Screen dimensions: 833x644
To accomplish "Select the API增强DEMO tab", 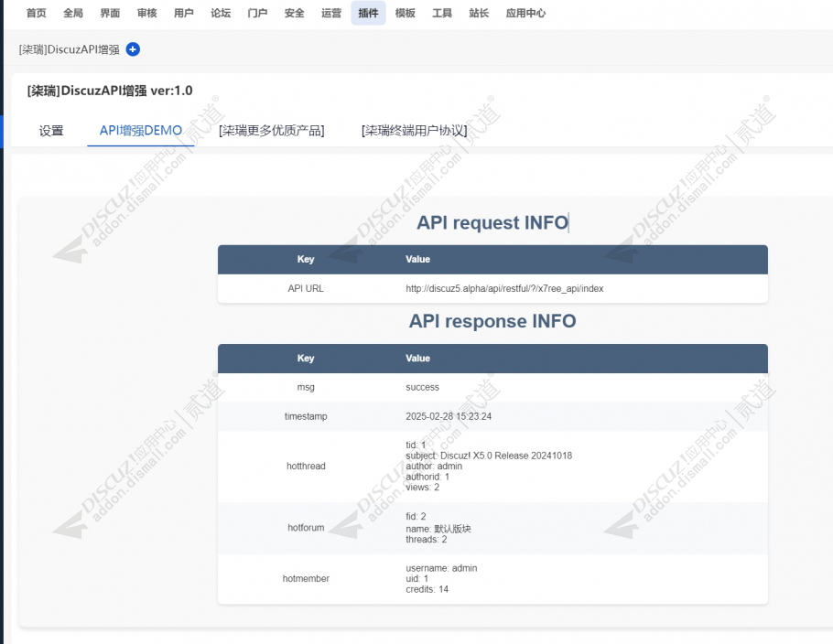I will [x=141, y=131].
